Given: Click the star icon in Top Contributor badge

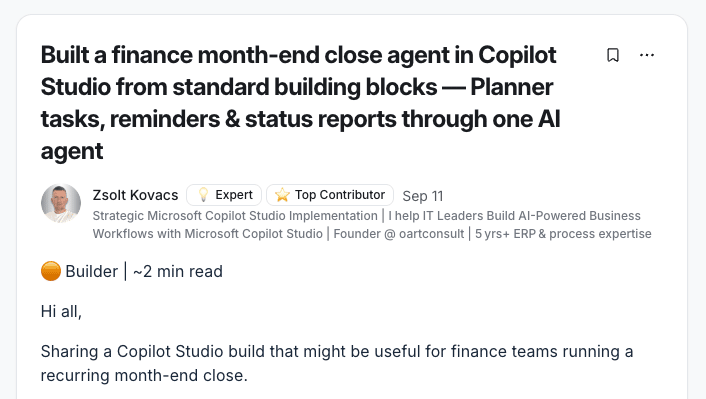Looking at the screenshot, I should point(282,195).
